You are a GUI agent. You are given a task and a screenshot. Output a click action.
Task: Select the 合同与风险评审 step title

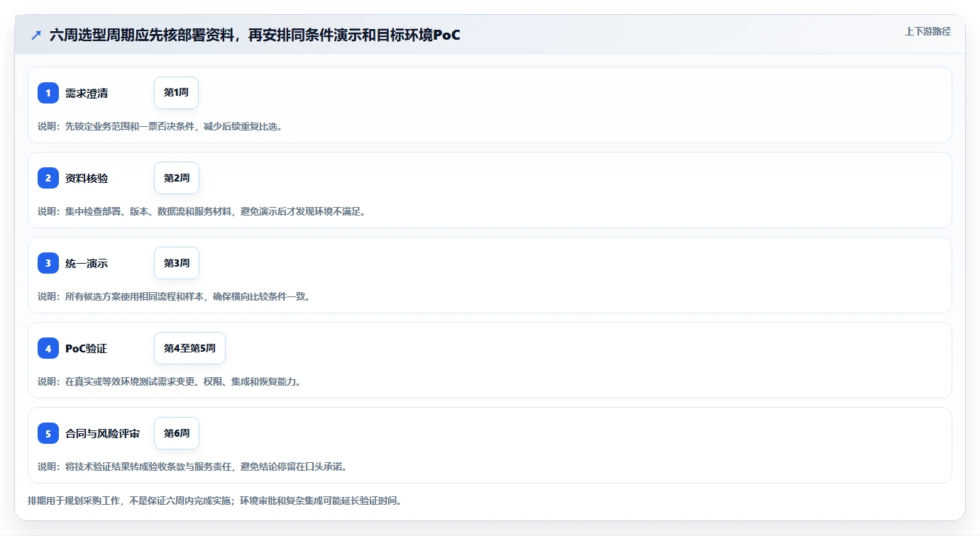point(102,434)
